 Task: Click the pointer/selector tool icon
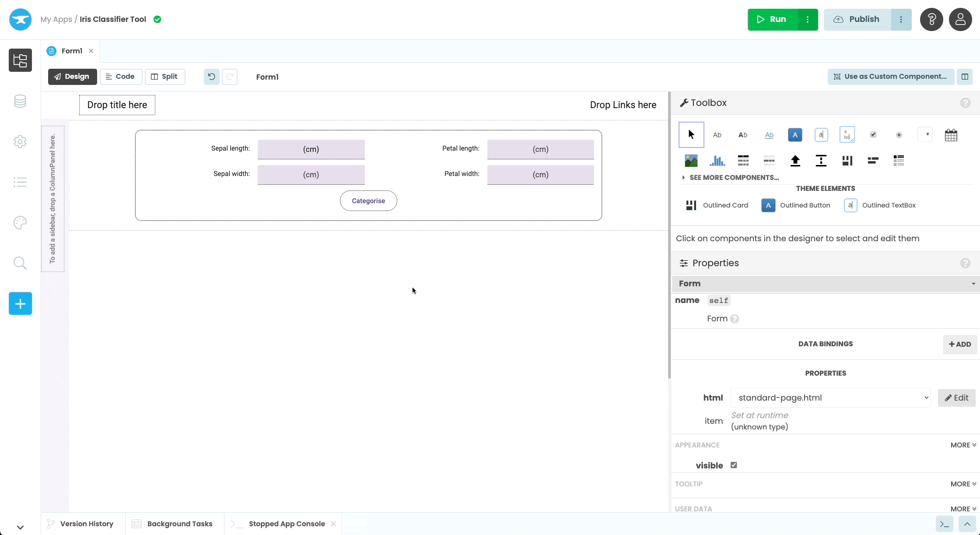point(691,134)
